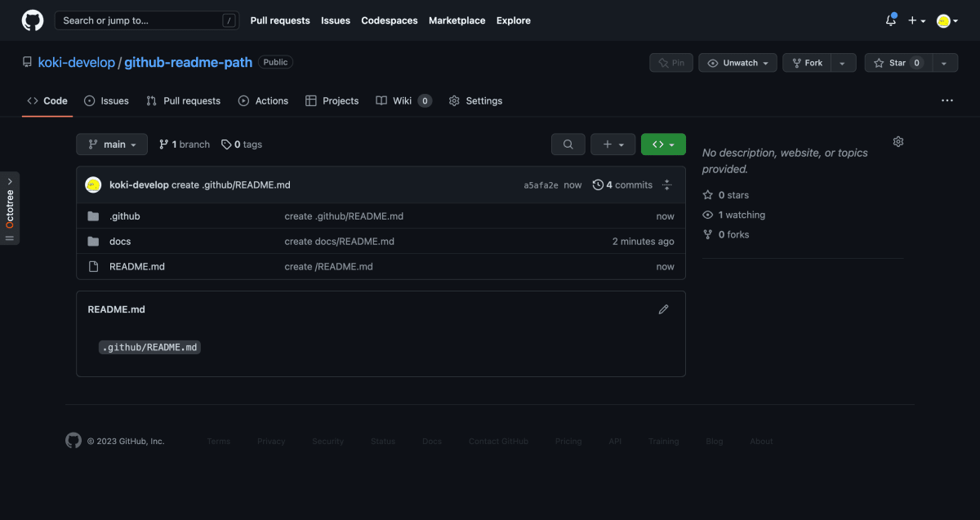980x520 pixels.
Task: Open the Docs footer link
Action: coord(432,441)
